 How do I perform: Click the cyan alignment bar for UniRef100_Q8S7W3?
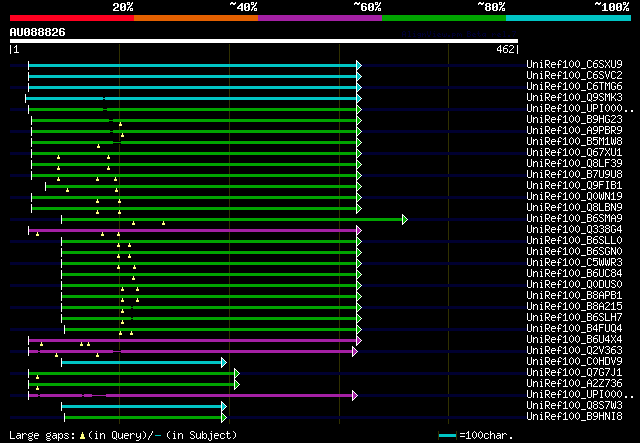[x=142, y=407]
